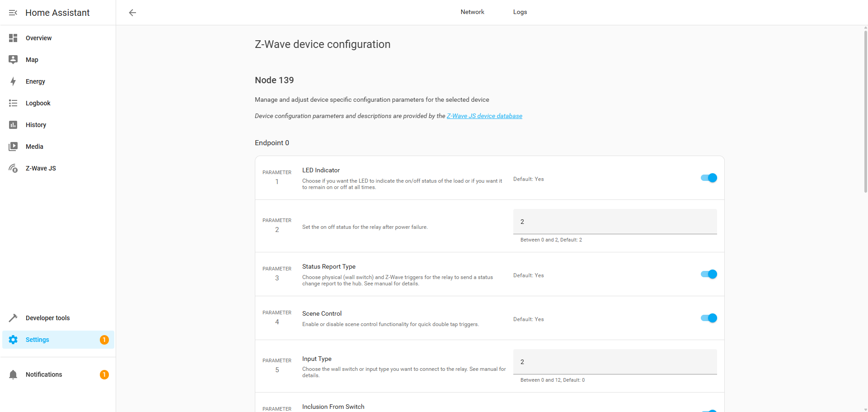This screenshot has width=868, height=412.
Task: Open Energy in the sidebar
Action: 58,81
